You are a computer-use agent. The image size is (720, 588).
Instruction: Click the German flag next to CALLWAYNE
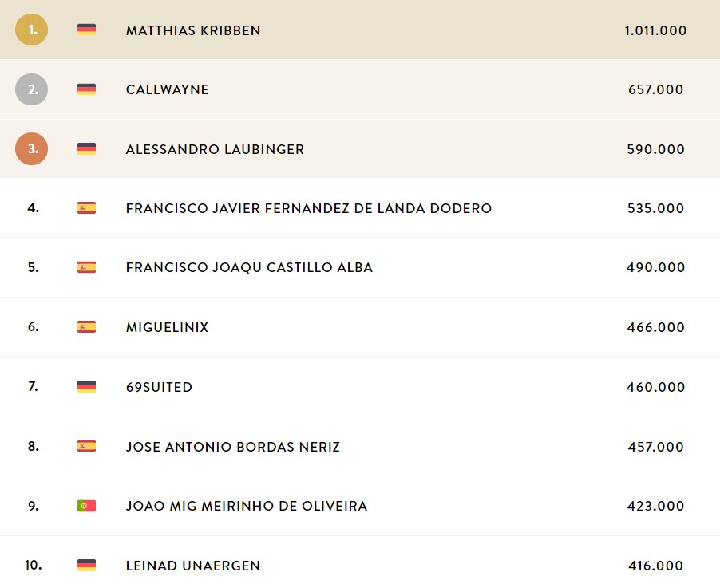pos(86,89)
